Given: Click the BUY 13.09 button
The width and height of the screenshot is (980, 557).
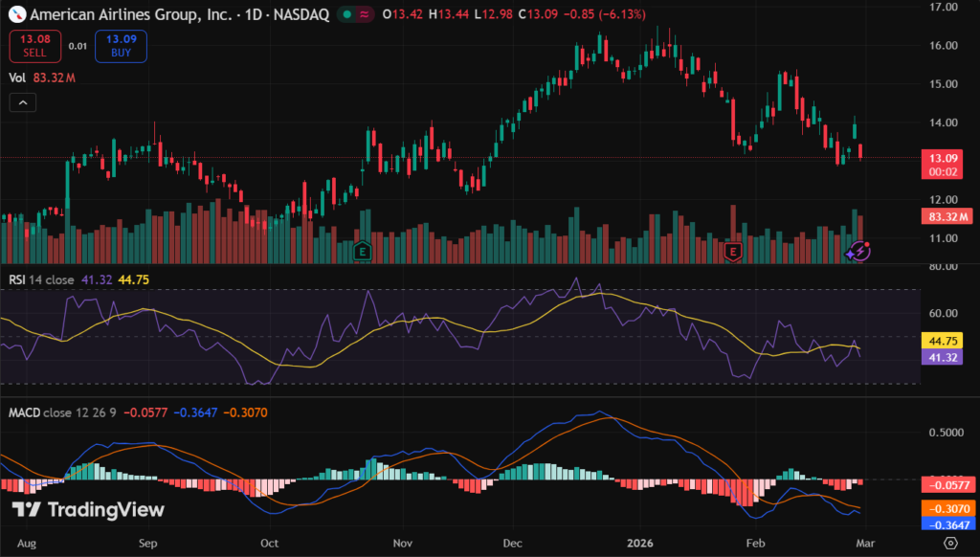Looking at the screenshot, I should [121, 46].
